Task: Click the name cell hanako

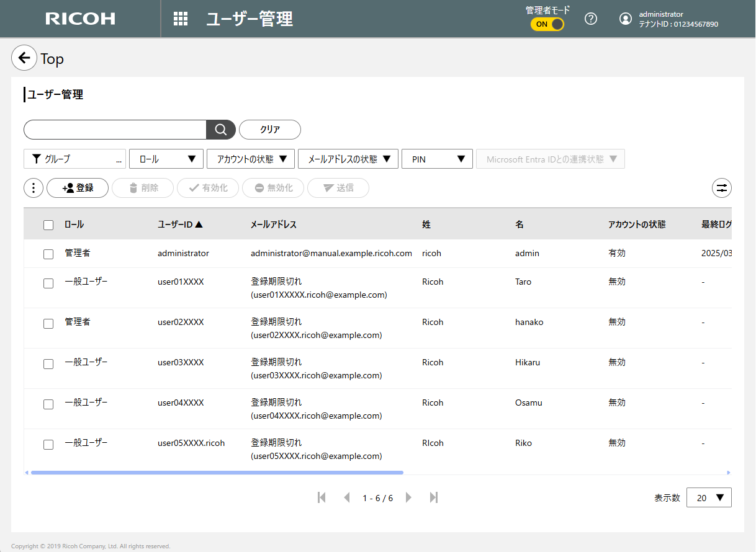Action: 529,322
